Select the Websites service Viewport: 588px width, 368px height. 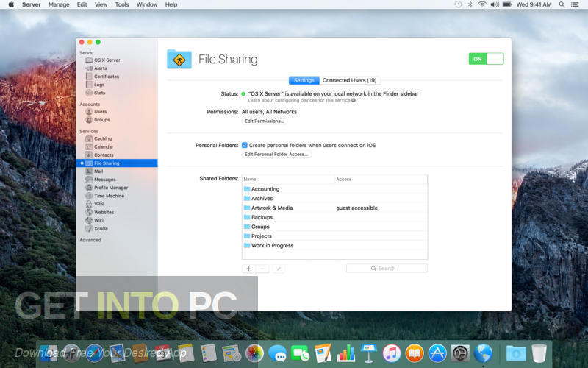pyautogui.click(x=100, y=212)
